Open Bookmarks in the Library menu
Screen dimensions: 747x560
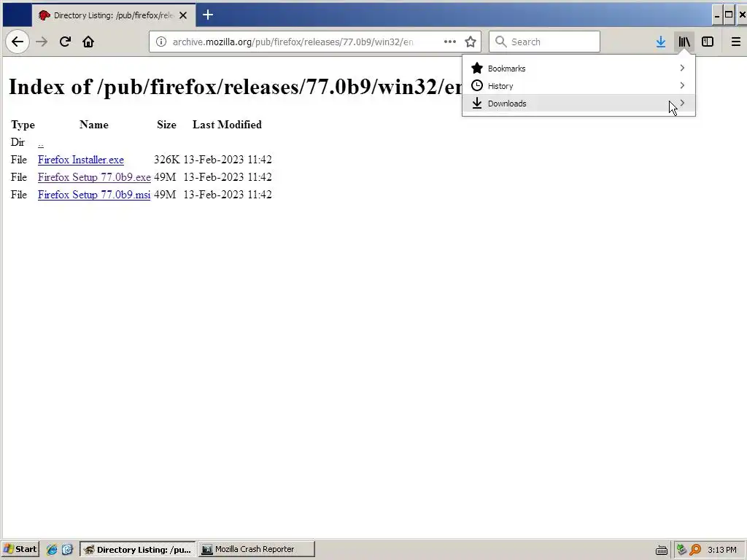[x=578, y=68]
